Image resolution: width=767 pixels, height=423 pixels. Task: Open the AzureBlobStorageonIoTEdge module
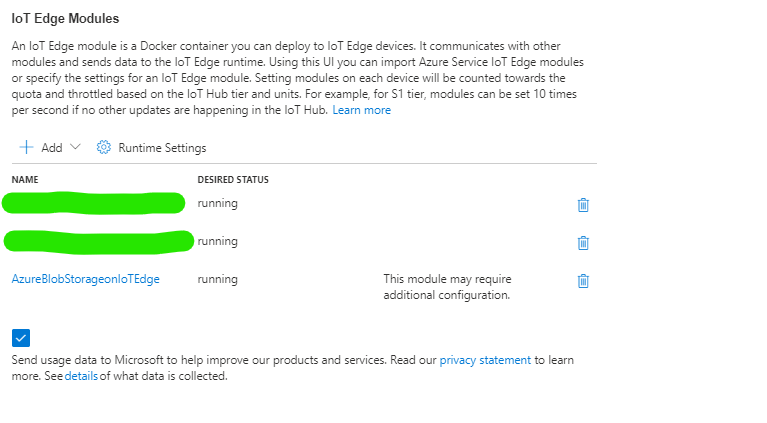85,279
